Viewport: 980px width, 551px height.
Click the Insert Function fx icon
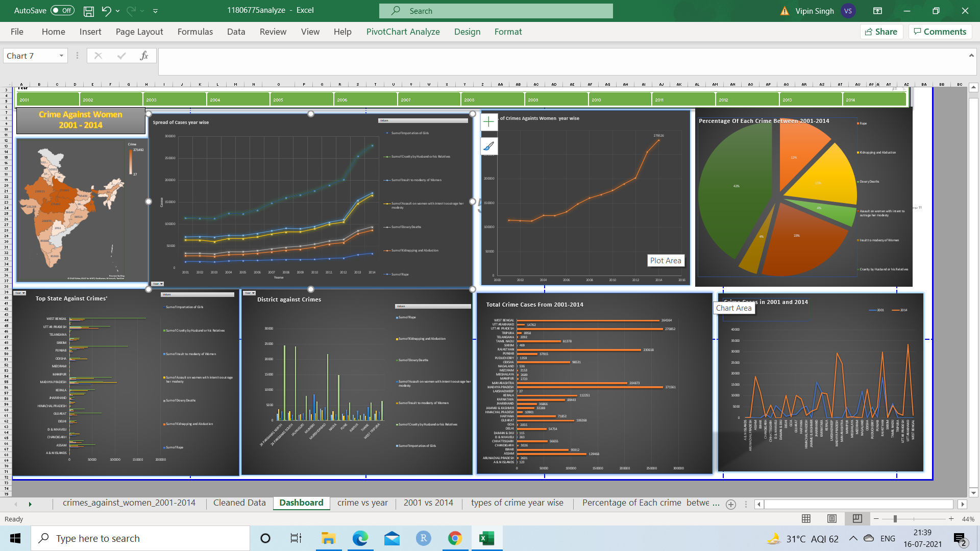coord(144,56)
